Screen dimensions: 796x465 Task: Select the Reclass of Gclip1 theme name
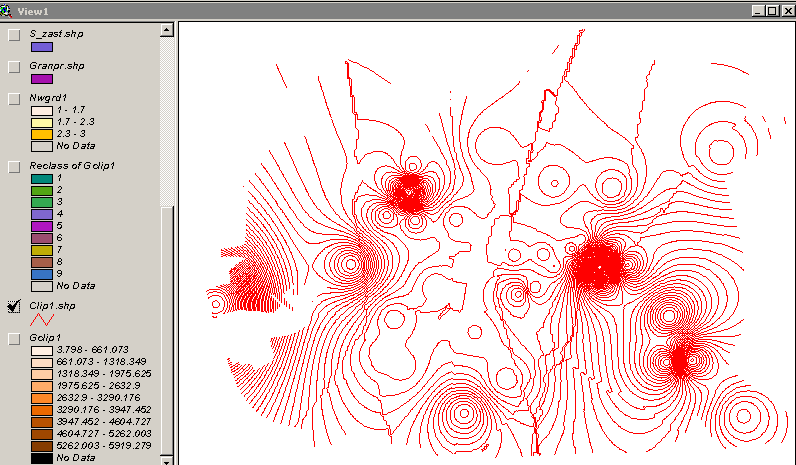[72, 165]
